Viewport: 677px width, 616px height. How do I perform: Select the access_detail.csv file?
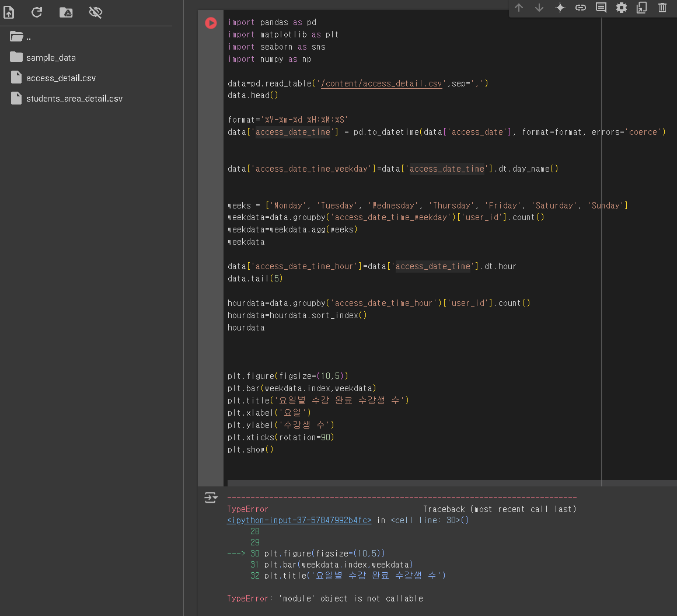point(53,78)
